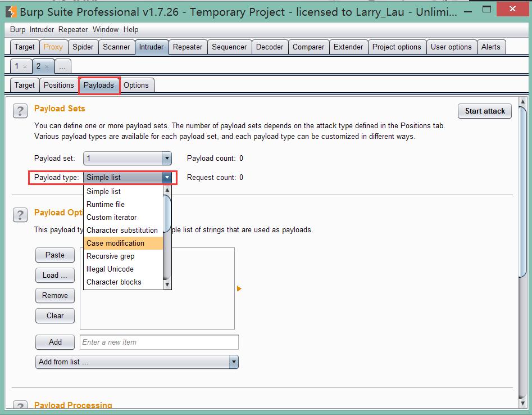Switch to the main Intruder tab
Screen dimensions: 532x415
(x=151, y=47)
